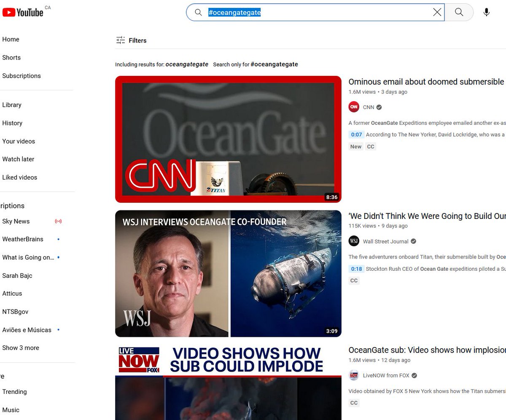Viewport: 506px width, 420px height.
Task: Go to Home in sidebar
Action: pyautogui.click(x=11, y=39)
